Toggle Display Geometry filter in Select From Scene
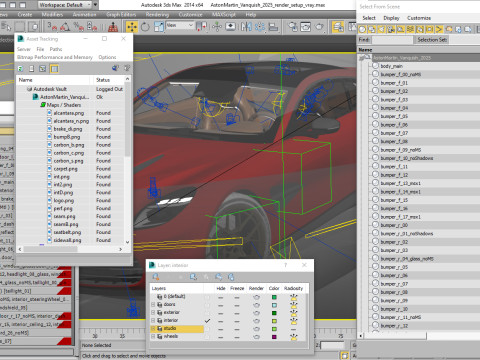The height and width of the screenshot is (360, 480). click(x=362, y=30)
